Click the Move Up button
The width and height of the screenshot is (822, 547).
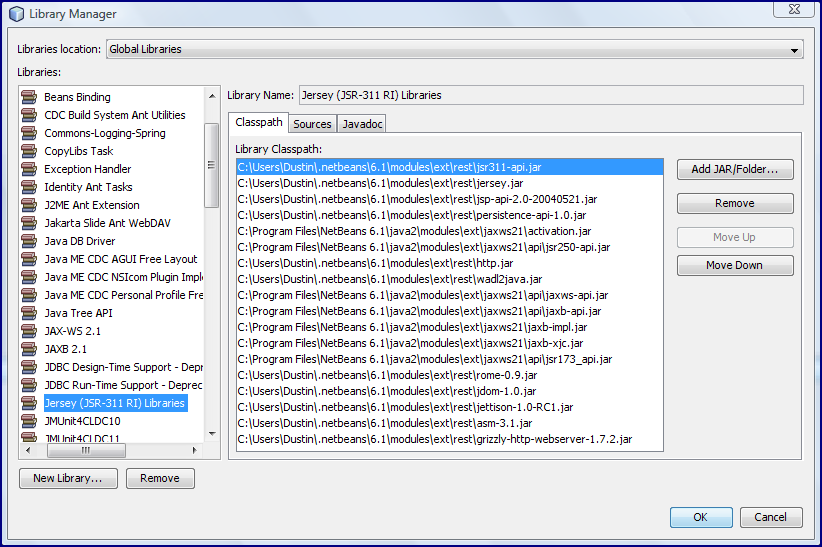coord(735,238)
